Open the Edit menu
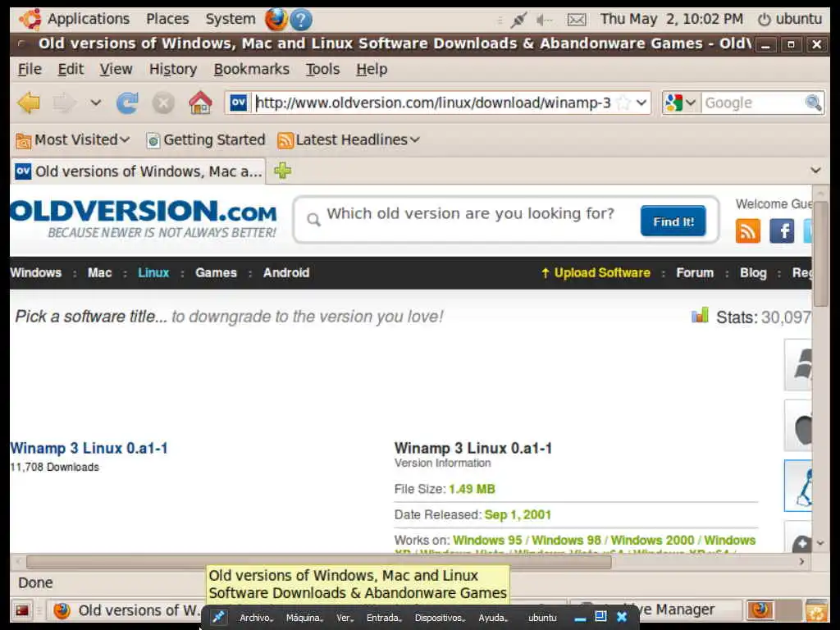Screen dimensions: 840x630 coord(71,69)
